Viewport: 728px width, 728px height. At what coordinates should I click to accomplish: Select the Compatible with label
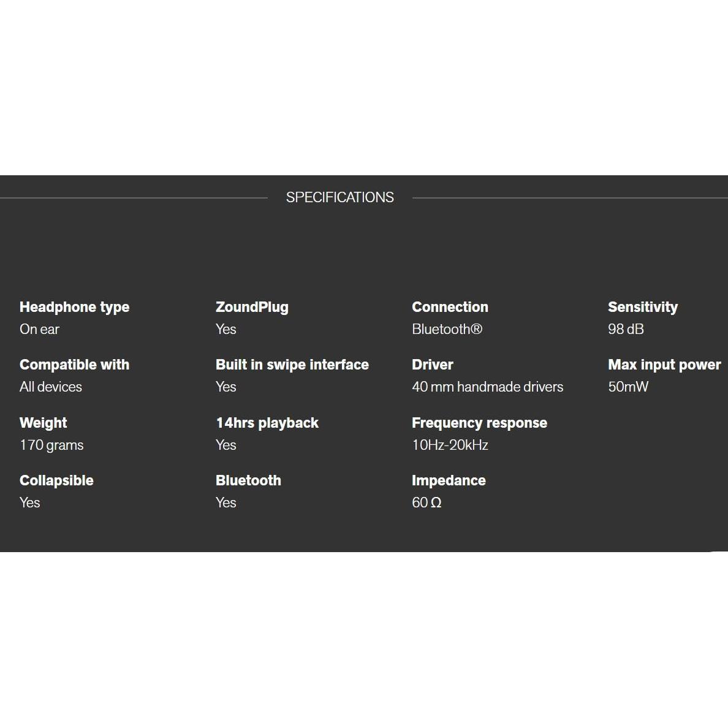pyautogui.click(x=74, y=365)
